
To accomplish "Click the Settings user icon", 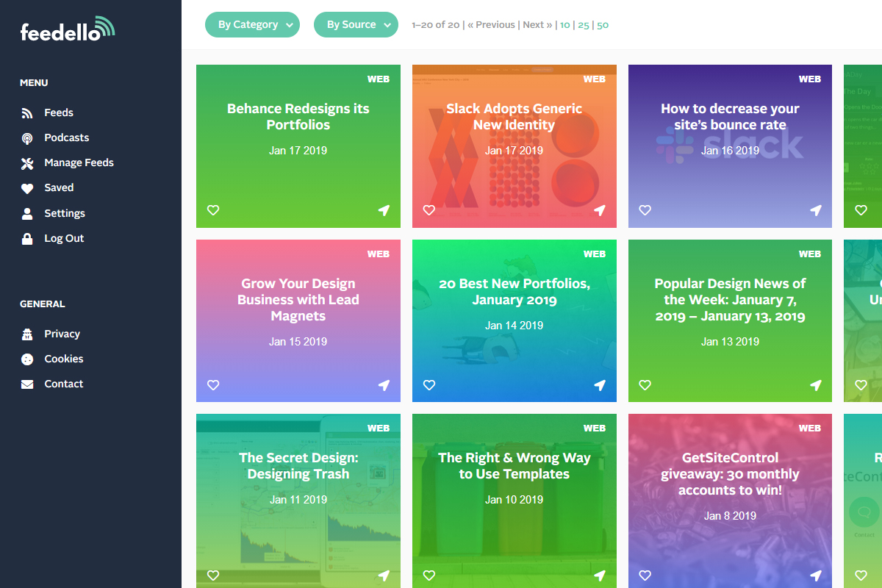I will pyautogui.click(x=27, y=214).
